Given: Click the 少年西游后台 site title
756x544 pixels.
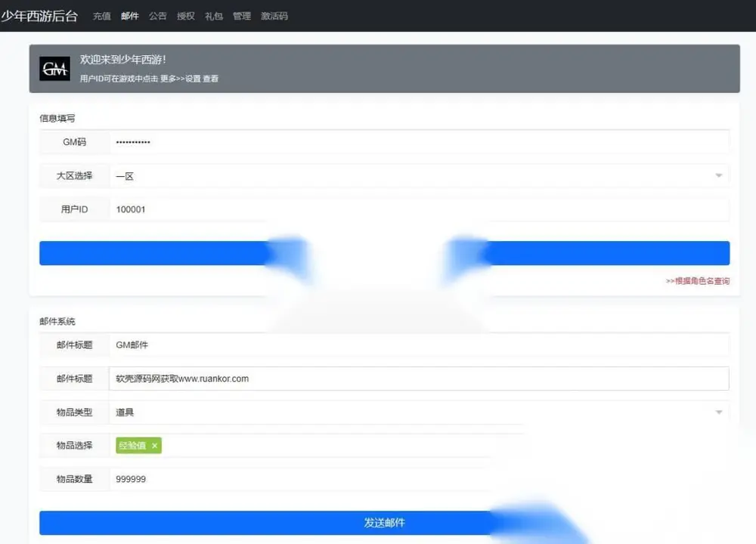Looking at the screenshot, I should [x=39, y=16].
